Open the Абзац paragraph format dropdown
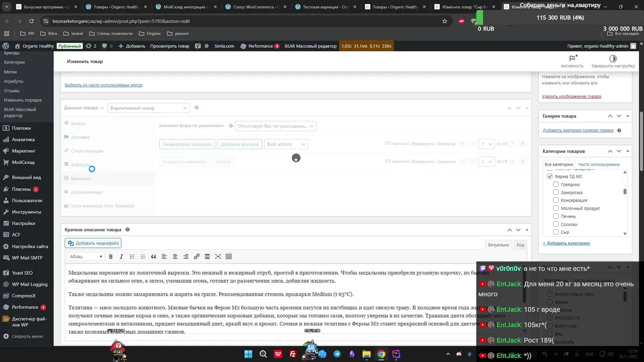 (86, 256)
